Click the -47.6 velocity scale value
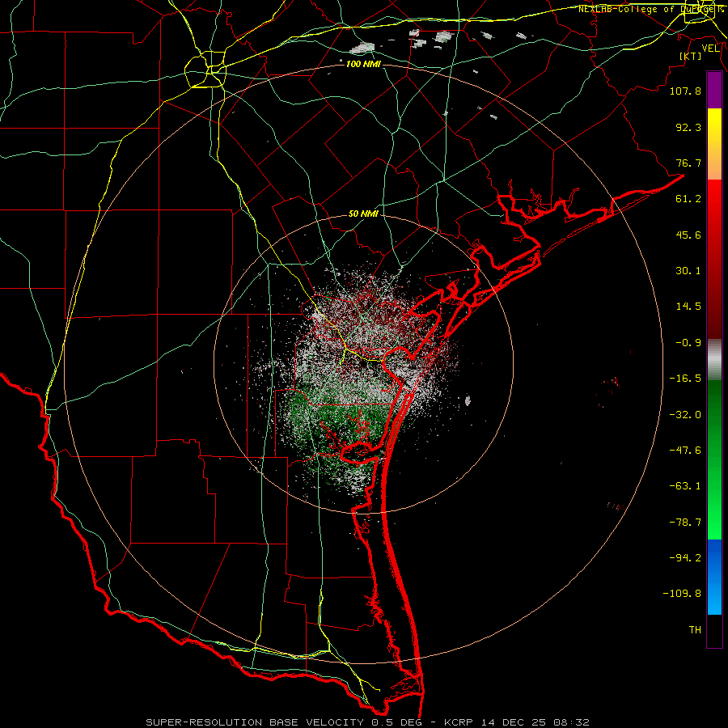728x728 pixels. (685, 451)
